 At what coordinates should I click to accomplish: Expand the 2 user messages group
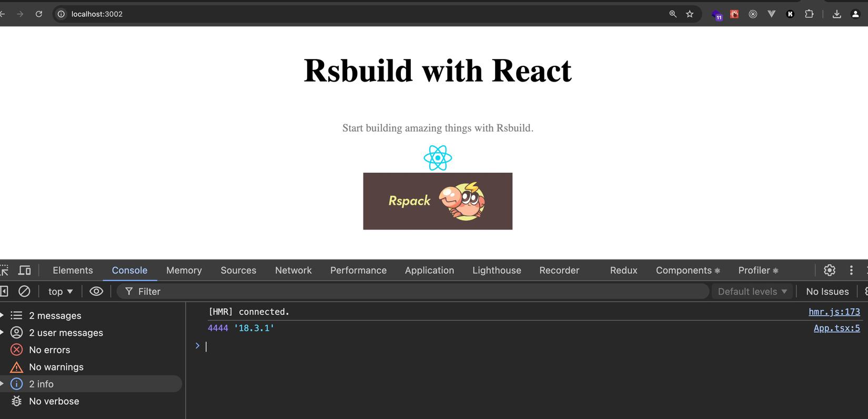click(x=3, y=333)
